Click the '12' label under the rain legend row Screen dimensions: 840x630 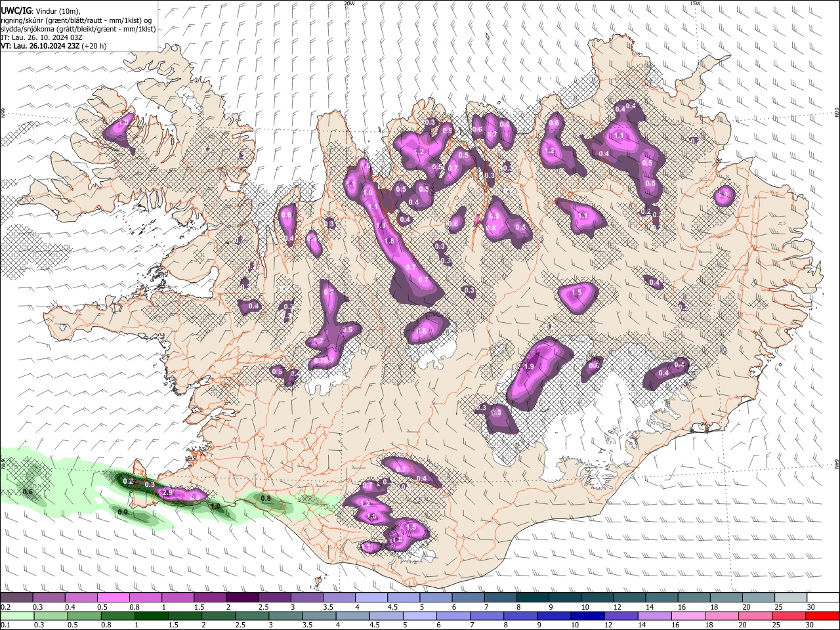(607, 625)
